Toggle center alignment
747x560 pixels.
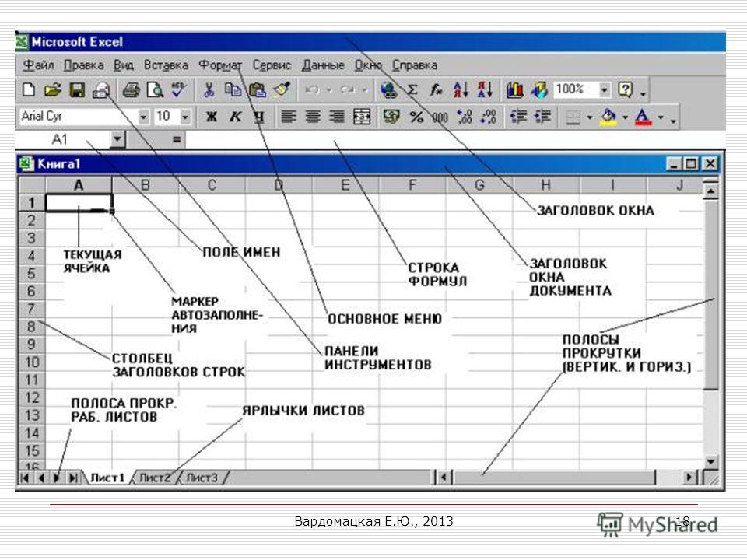point(313,117)
